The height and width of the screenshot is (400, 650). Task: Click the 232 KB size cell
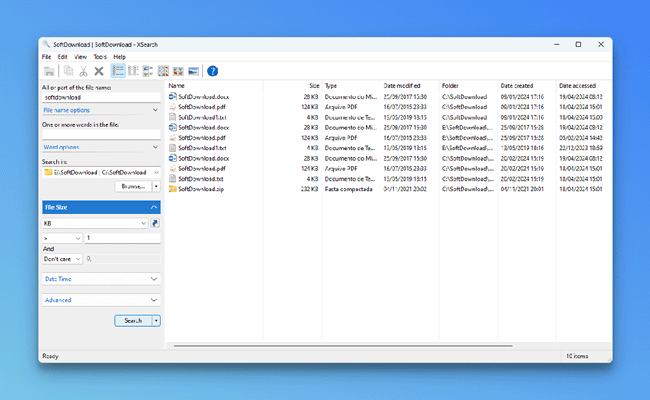click(x=309, y=189)
